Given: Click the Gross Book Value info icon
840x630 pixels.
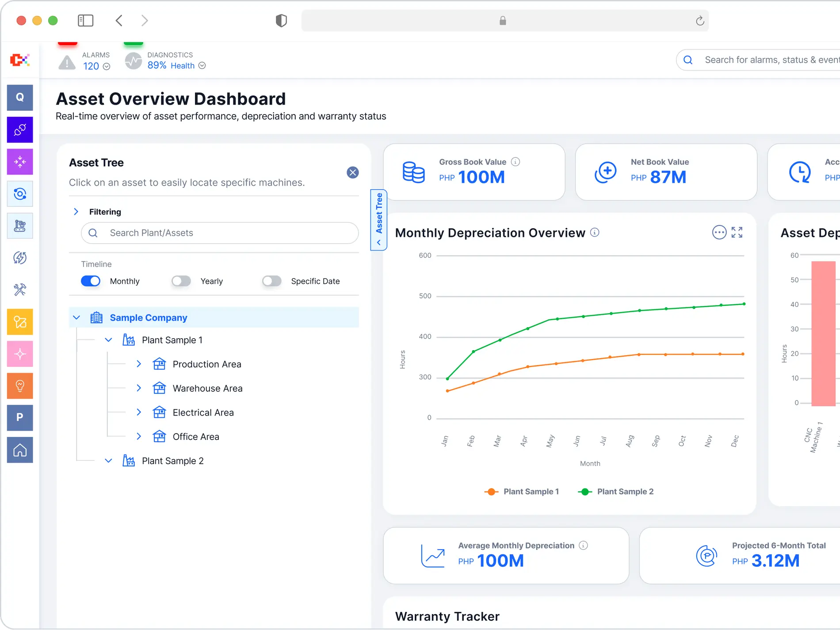Looking at the screenshot, I should (x=515, y=162).
